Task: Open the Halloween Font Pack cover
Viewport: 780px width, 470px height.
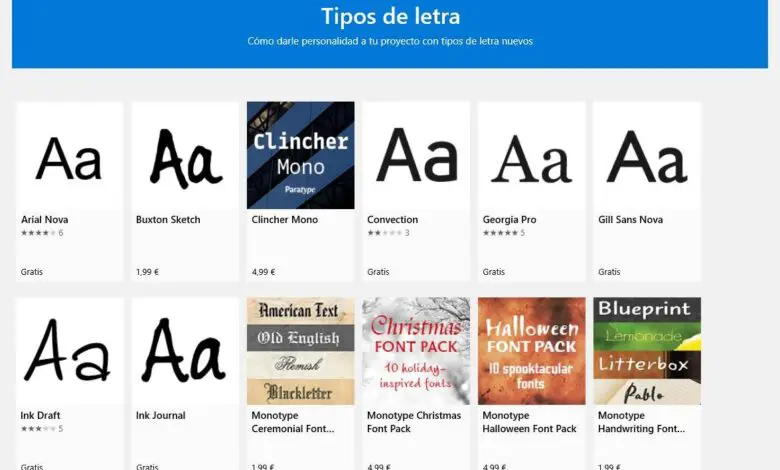Action: [x=532, y=351]
